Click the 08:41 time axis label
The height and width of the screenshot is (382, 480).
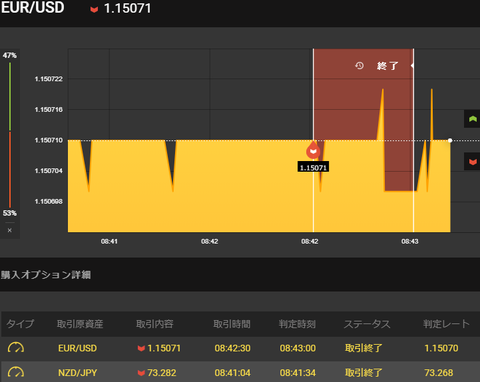coord(109,241)
